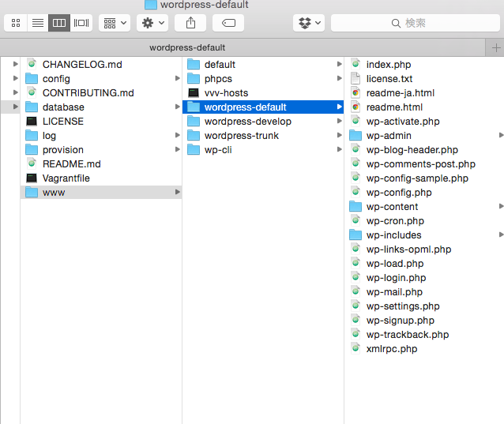Open the wp-cli folder
The image size is (504, 424).
point(263,150)
